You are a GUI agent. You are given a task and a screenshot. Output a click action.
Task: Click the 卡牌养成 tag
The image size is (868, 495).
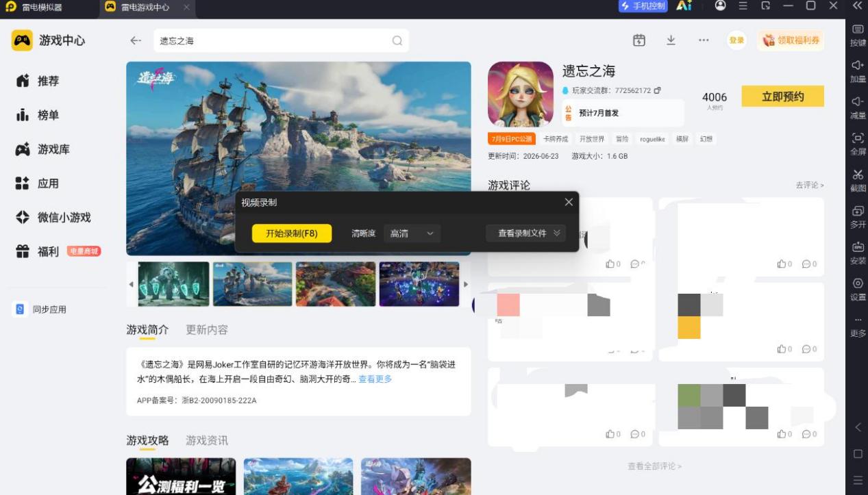coord(556,139)
